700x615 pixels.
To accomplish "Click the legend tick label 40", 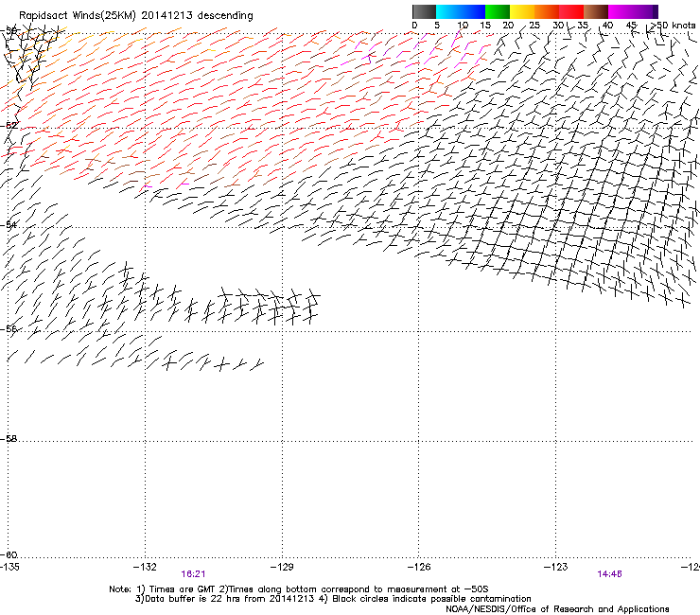I will 607,26.
